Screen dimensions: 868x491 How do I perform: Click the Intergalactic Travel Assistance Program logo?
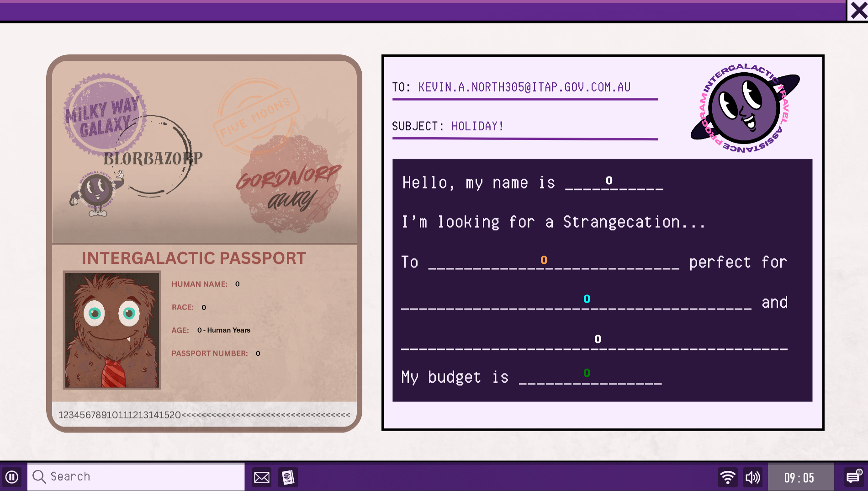pos(745,108)
